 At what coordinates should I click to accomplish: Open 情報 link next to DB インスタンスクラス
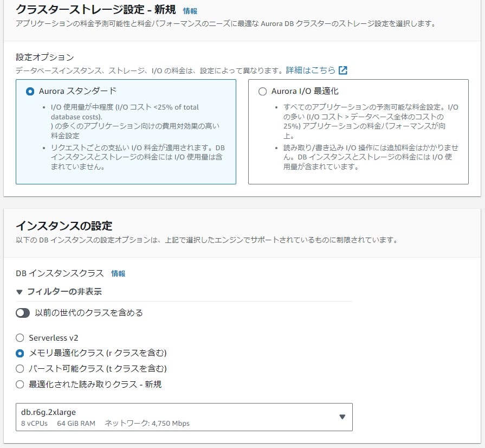coord(118,273)
